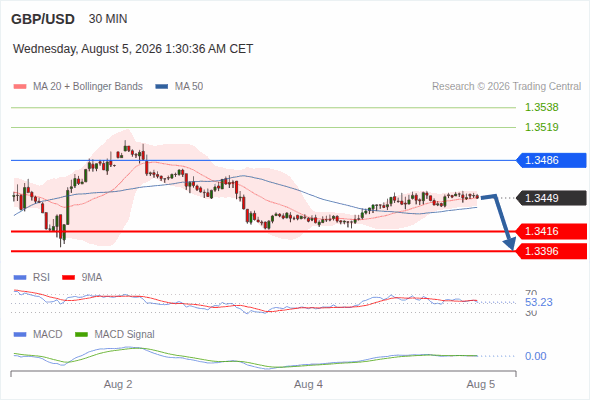
Task: Select the 1.3486 blue pivot price tag
Action: tap(551, 160)
